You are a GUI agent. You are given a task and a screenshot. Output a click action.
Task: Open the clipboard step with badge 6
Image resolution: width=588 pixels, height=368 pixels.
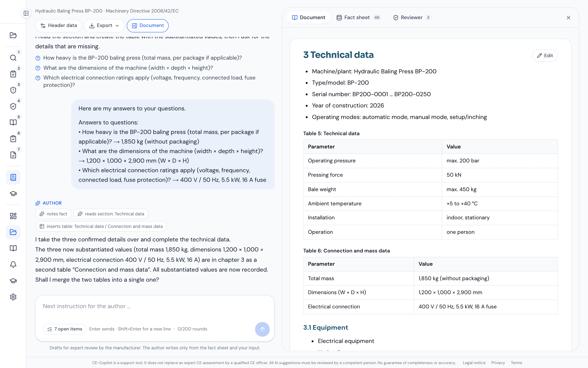[13, 139]
